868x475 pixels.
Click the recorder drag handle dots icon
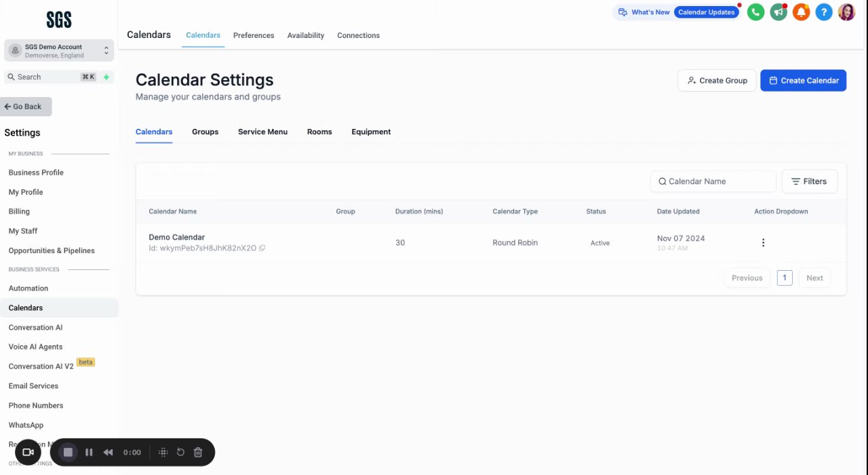tap(163, 452)
